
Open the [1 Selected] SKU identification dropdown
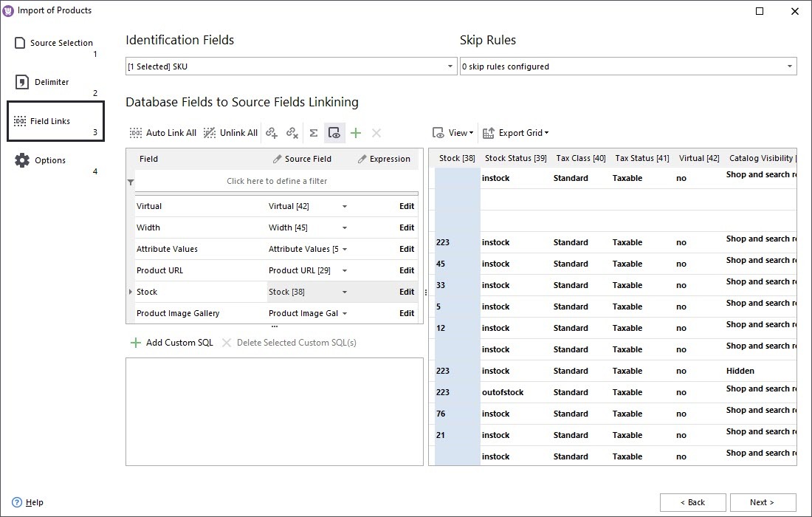point(450,66)
